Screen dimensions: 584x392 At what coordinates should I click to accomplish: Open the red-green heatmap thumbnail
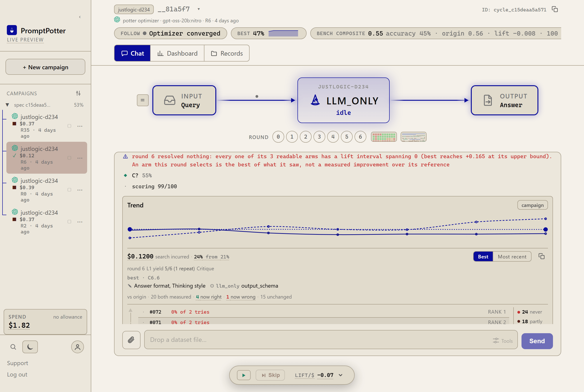pos(383,137)
